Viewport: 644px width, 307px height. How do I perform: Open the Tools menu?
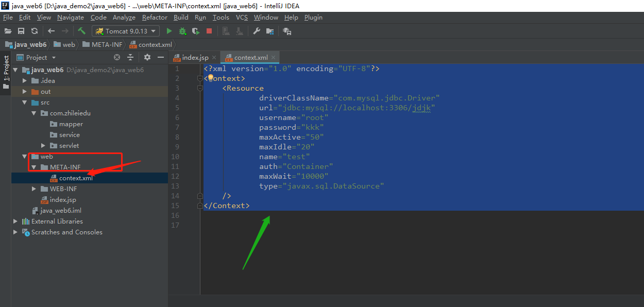tap(221, 17)
